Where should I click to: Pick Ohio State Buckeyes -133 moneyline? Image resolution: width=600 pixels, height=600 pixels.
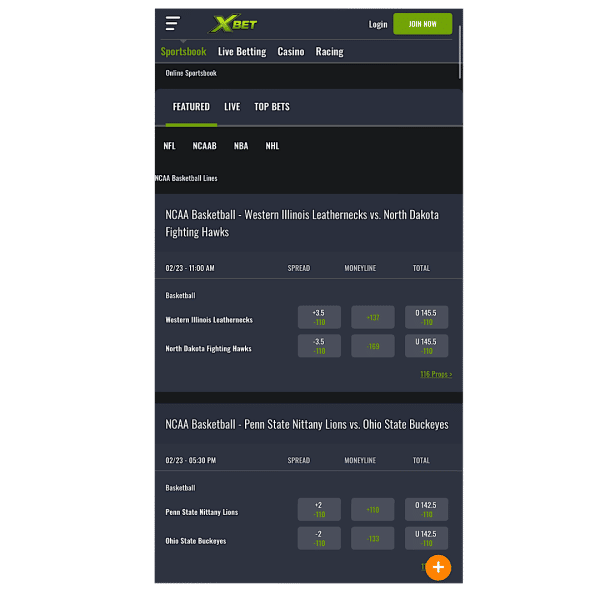[373, 538]
